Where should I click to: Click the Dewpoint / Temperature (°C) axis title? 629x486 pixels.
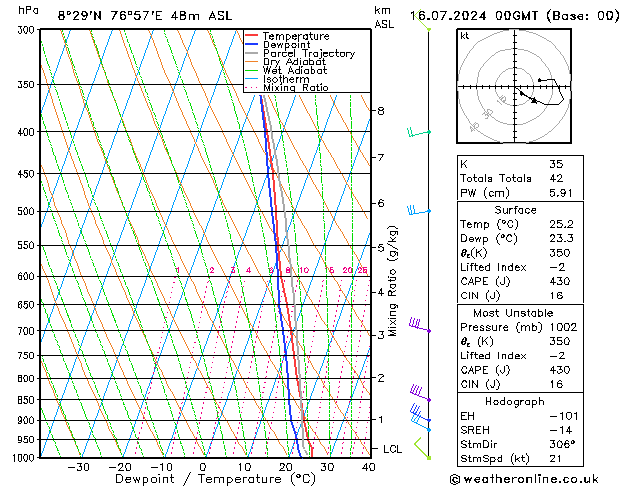pyautogui.click(x=215, y=479)
